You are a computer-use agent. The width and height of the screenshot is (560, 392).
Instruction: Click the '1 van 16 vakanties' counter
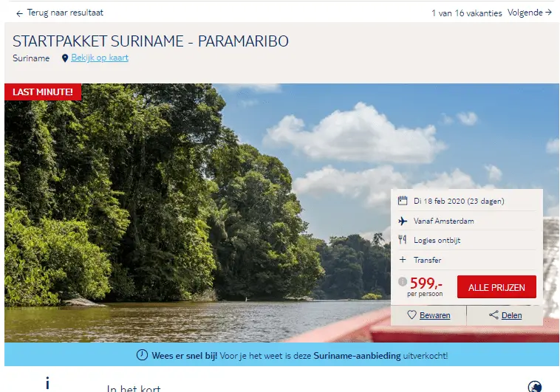point(466,13)
